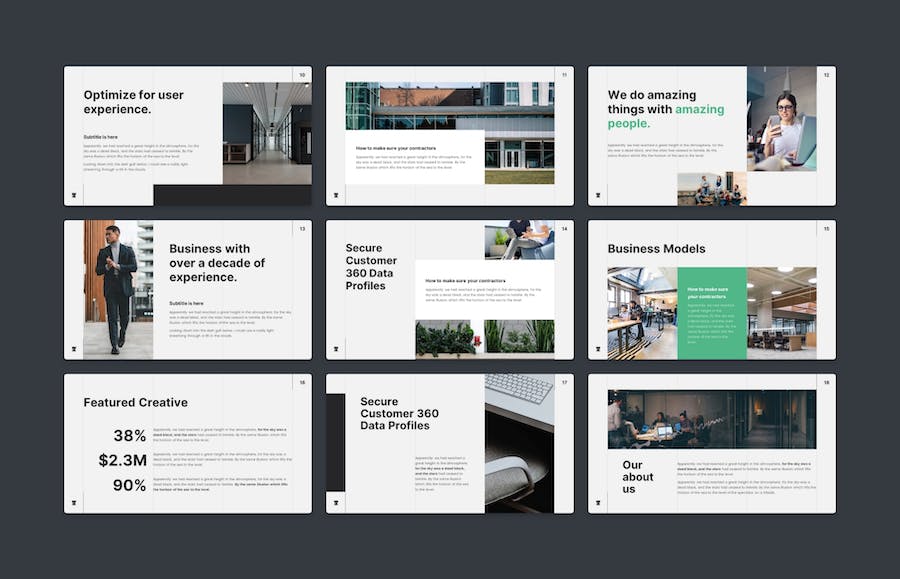Select the office hallway photo on slide 10
This screenshot has width=900, height=579.
coord(266,133)
